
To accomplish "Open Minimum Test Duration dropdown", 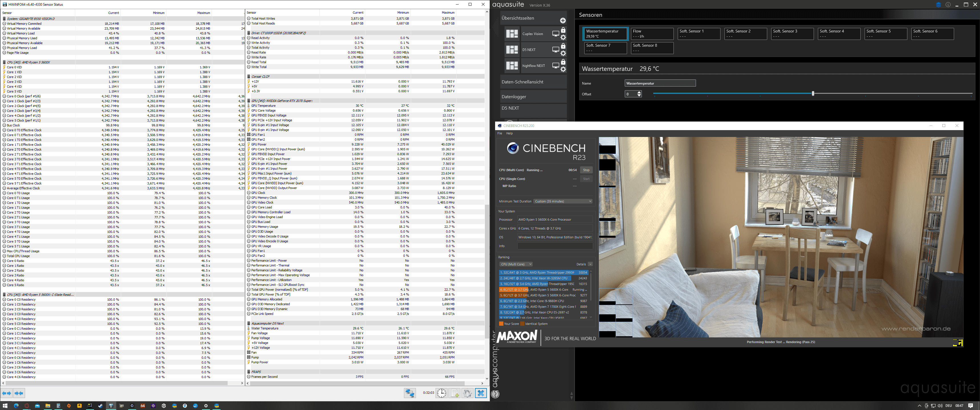I will tap(563, 201).
